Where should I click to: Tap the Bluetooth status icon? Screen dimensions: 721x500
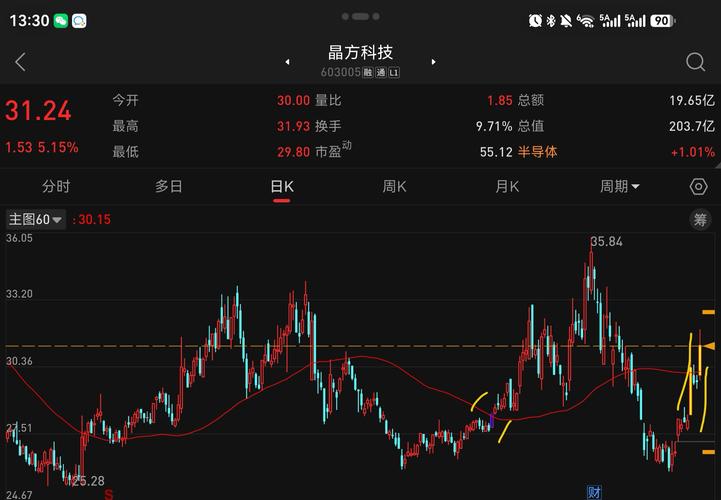tap(550, 21)
